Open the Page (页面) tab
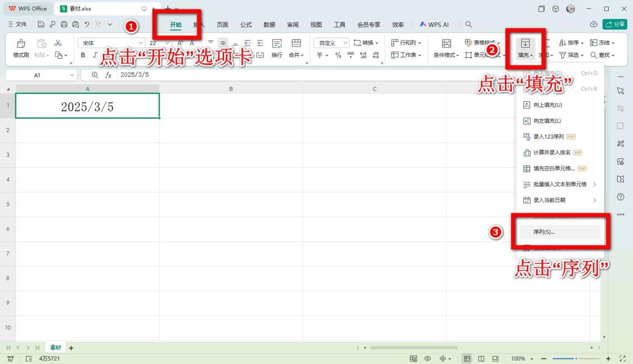Image resolution: width=633 pixels, height=364 pixels. click(223, 25)
